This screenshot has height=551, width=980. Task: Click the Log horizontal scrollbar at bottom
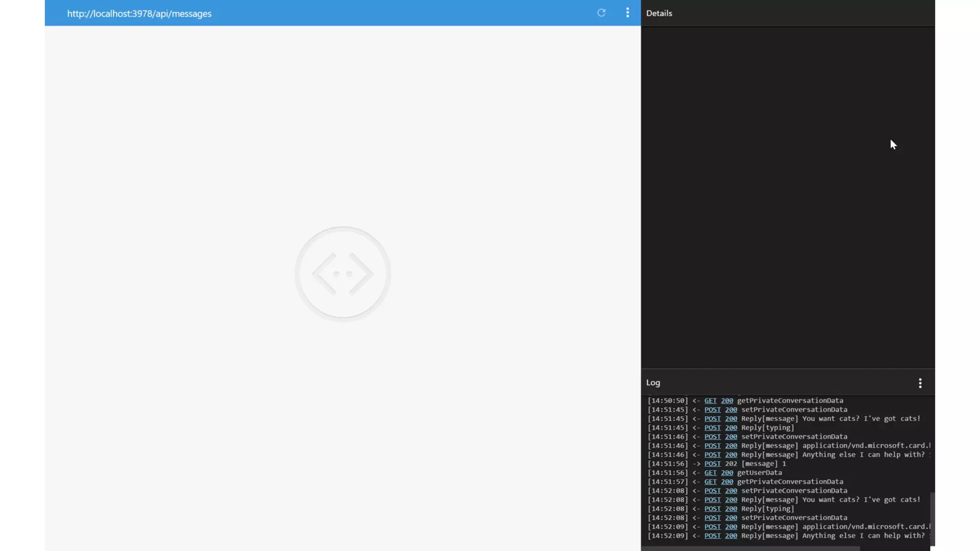point(751,549)
